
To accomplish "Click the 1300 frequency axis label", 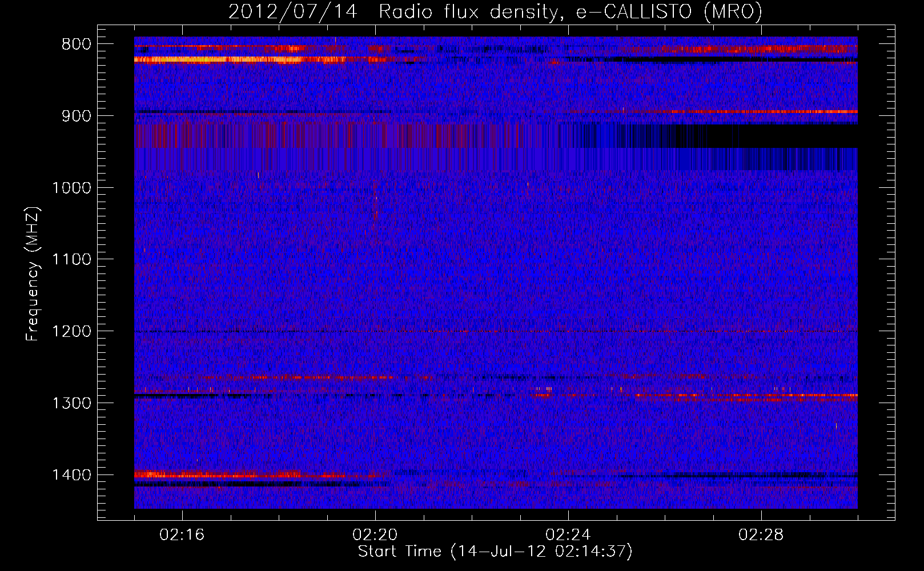I will [71, 403].
